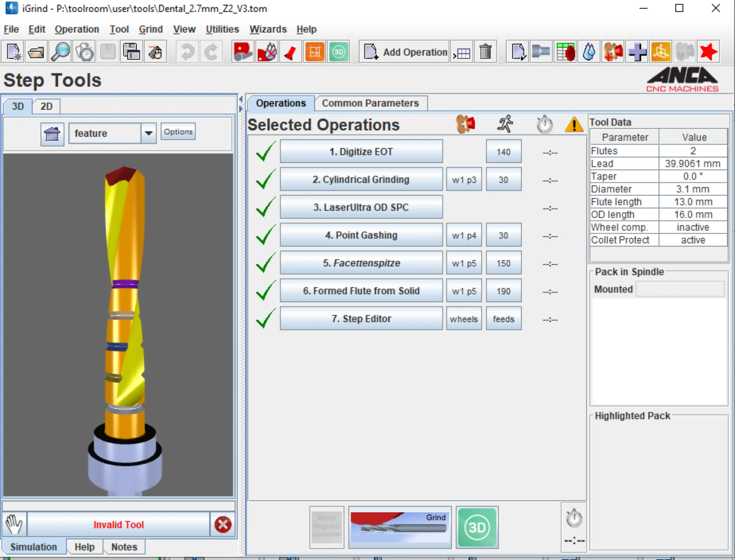Click the Undo arrow icon

[187, 52]
